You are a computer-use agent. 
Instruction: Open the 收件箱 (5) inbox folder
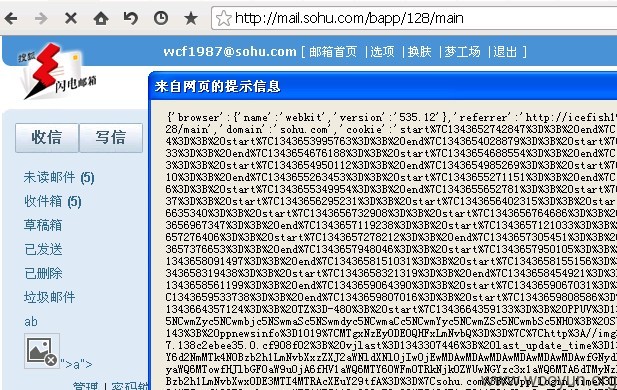(53, 201)
